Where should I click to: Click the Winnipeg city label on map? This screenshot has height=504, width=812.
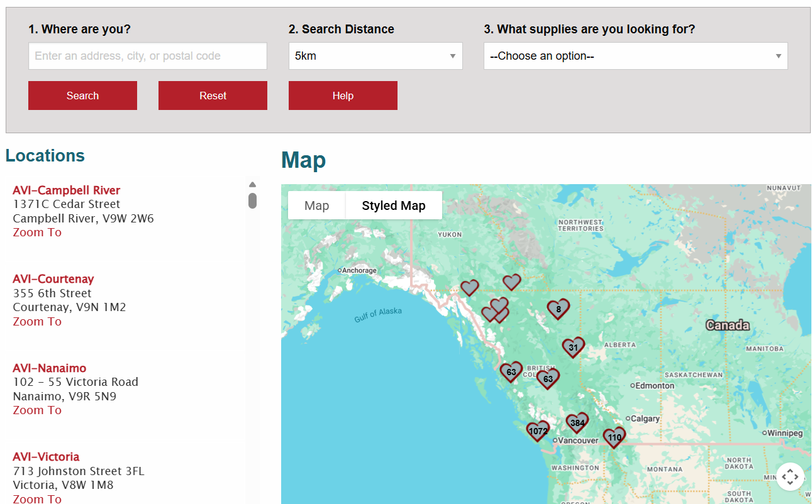786,433
